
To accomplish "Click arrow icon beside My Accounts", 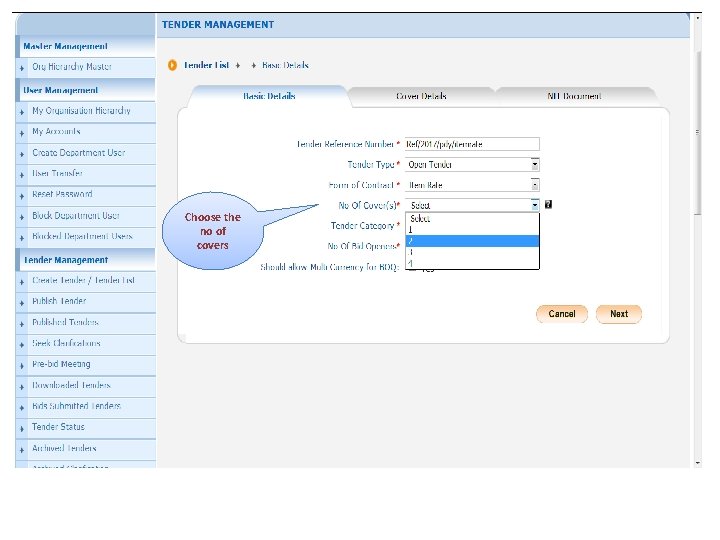I will point(22,133).
